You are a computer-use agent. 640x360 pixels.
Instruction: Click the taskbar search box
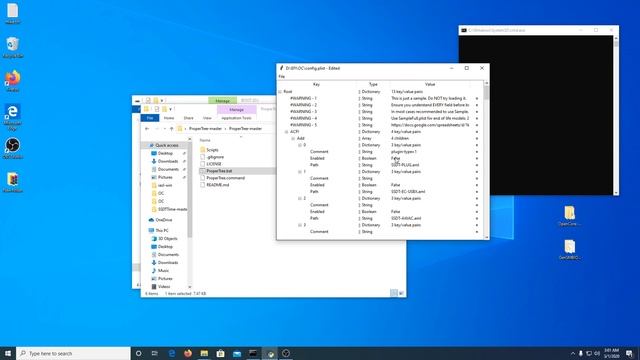pos(73,353)
